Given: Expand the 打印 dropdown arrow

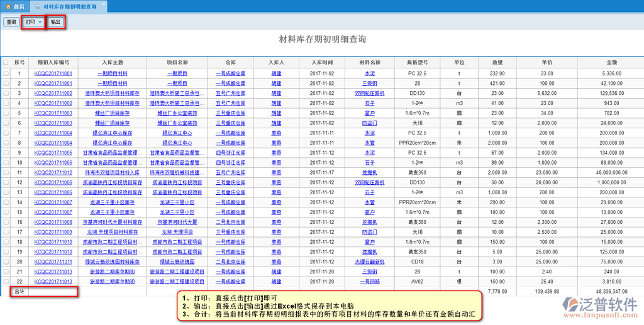Looking at the screenshot, I should (x=40, y=22).
